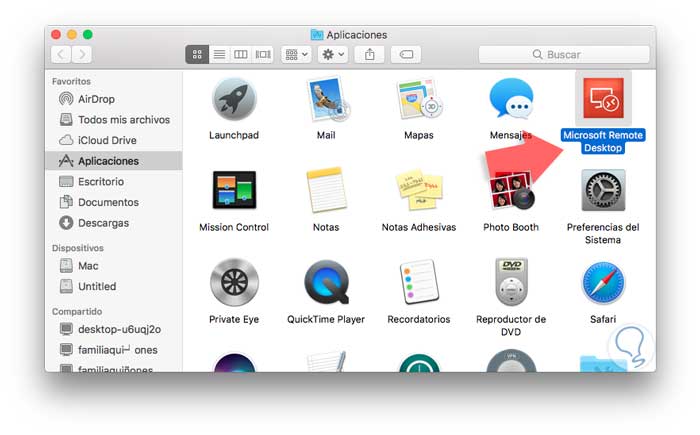Image resolution: width=700 pixels, height=435 pixels.
Task: Select the Notas Adhesivas icon
Action: (x=419, y=190)
